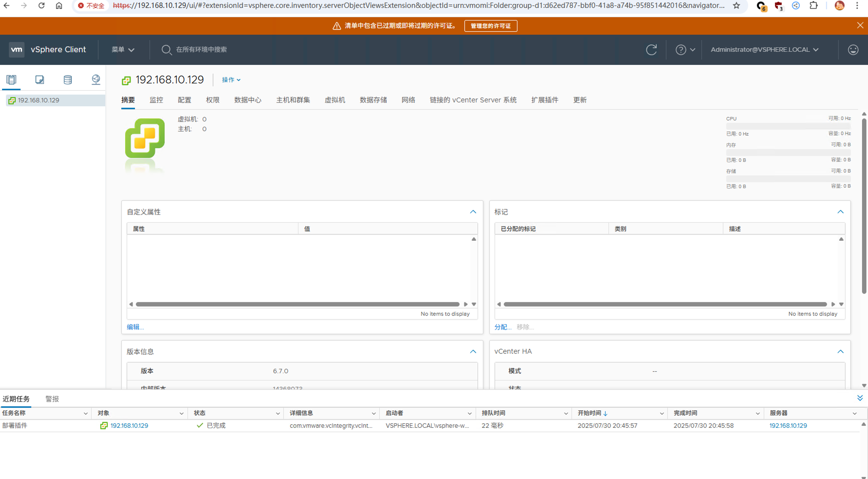Open the help question mark menu
This screenshot has height=479, width=868.
pos(685,50)
